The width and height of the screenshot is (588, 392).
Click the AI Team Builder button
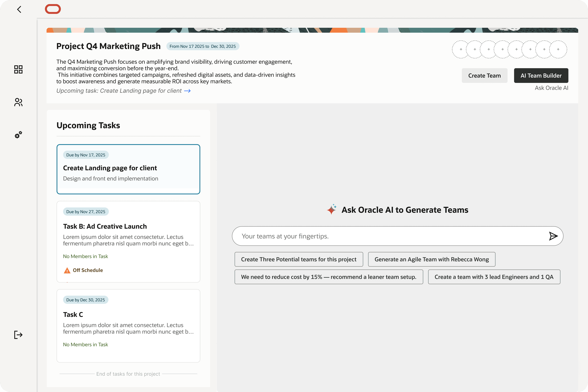pyautogui.click(x=541, y=76)
